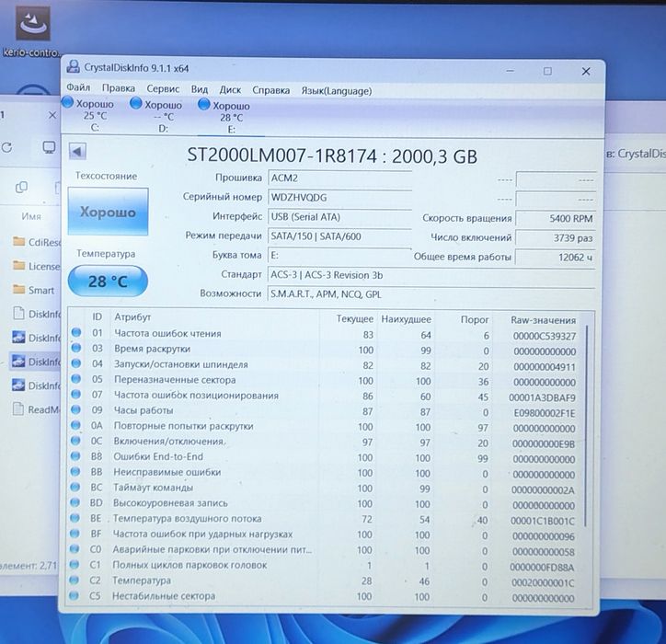Click status icon for attribute BD row
The width and height of the screenshot is (666, 644).
point(75,502)
